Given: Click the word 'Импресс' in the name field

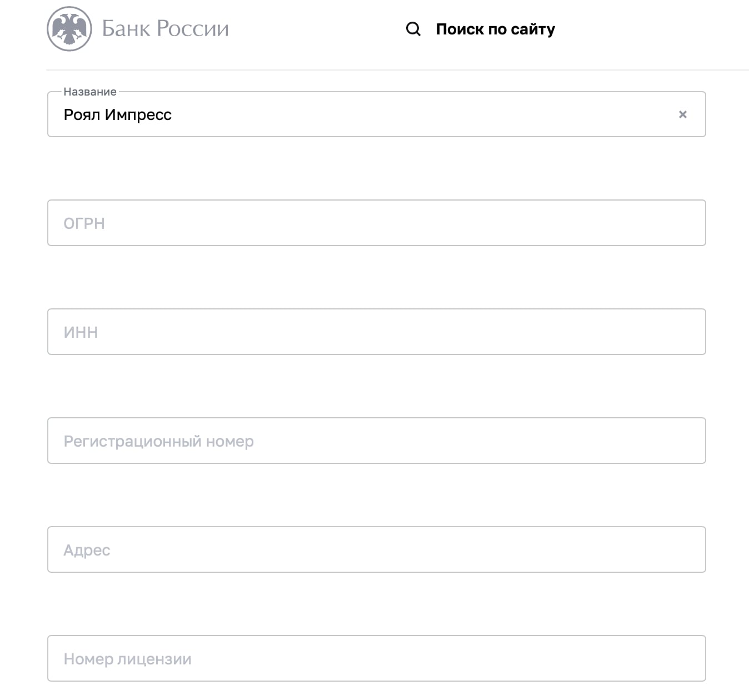Looking at the screenshot, I should tap(138, 115).
